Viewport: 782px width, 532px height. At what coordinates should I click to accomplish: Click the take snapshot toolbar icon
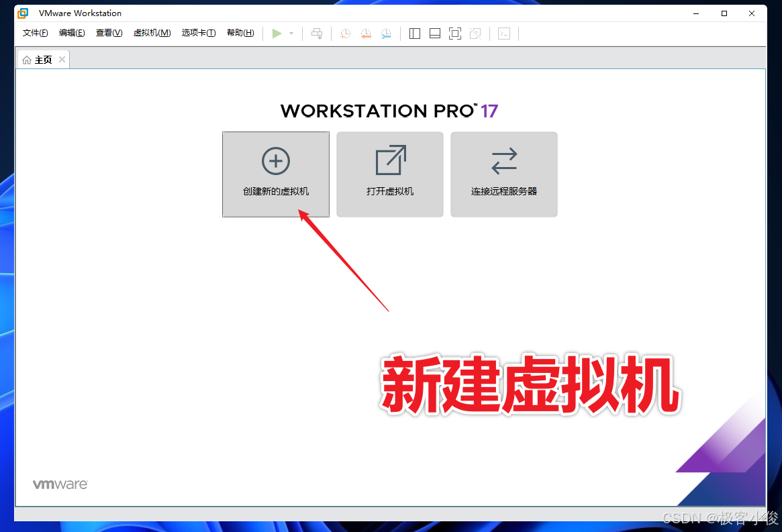point(345,34)
